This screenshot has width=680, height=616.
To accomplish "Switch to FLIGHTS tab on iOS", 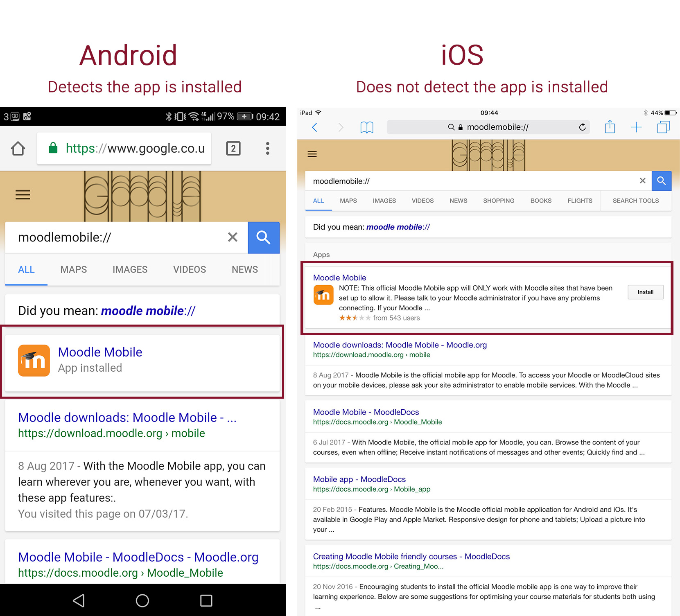I will point(580,201).
